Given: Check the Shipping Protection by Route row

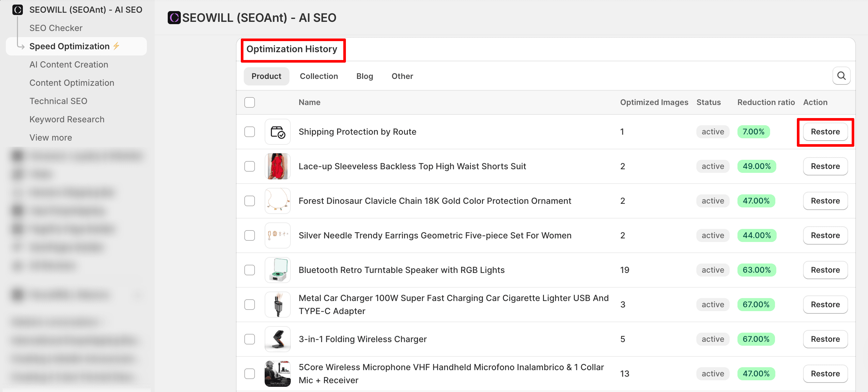Looking at the screenshot, I should pyautogui.click(x=249, y=132).
